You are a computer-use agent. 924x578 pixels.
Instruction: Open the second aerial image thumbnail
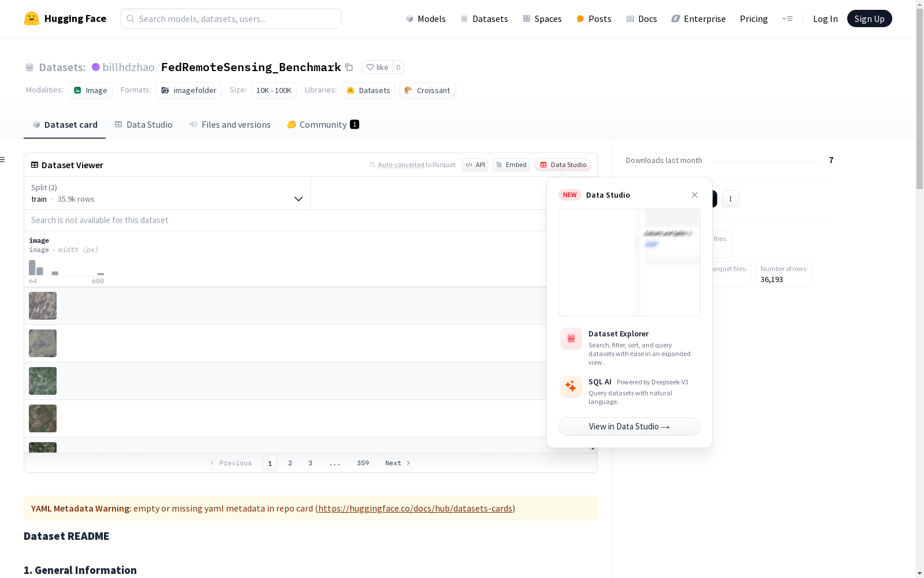tap(43, 343)
